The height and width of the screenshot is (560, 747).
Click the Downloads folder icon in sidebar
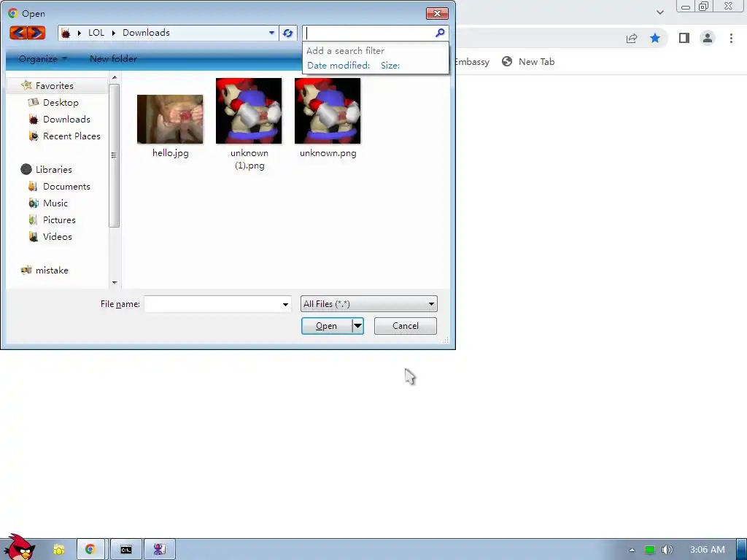coord(33,119)
